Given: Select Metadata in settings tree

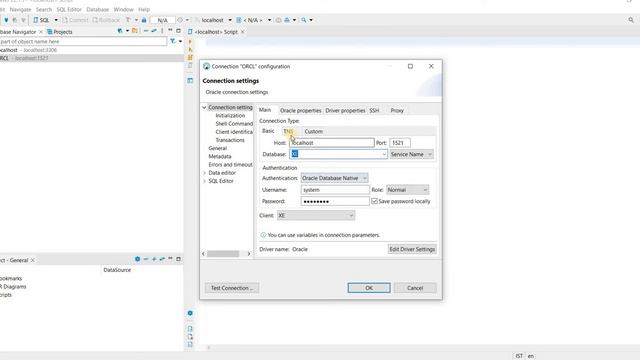Looking at the screenshot, I should pos(220,156).
